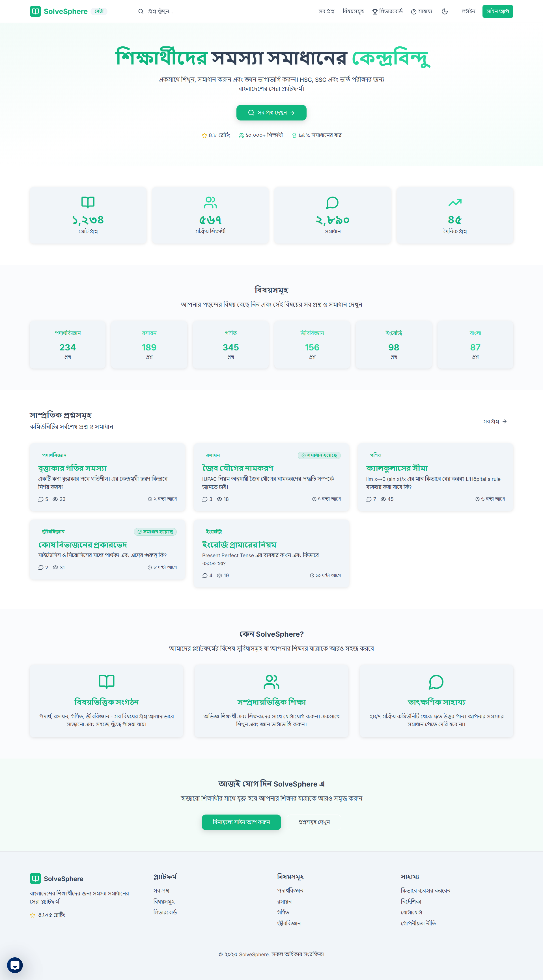Screen dimensions: 543x980
Task: Click the chat bubble icon above সমাধান stat
Action: coord(333,203)
